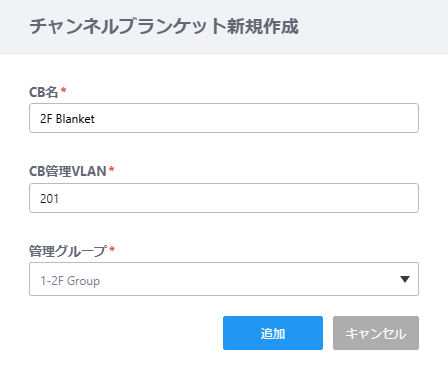
Task: Click the red asterisk next to CB管理VLAN
Action: [x=112, y=169]
